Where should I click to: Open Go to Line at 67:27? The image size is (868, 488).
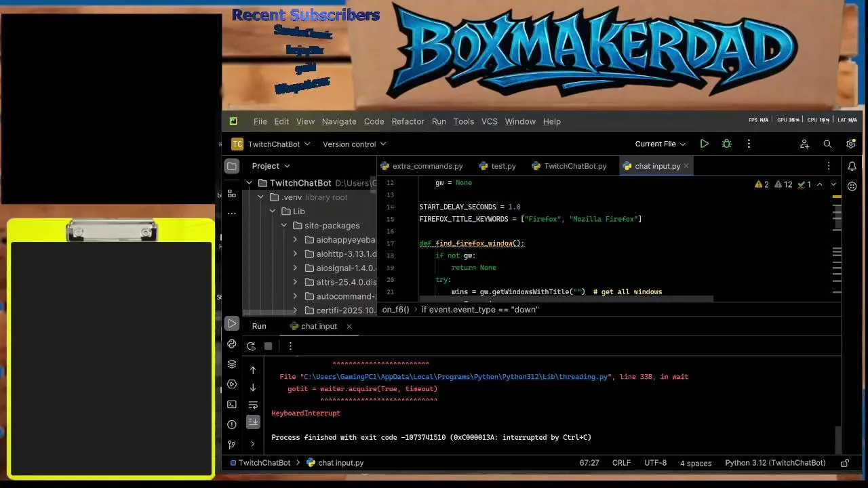point(589,463)
